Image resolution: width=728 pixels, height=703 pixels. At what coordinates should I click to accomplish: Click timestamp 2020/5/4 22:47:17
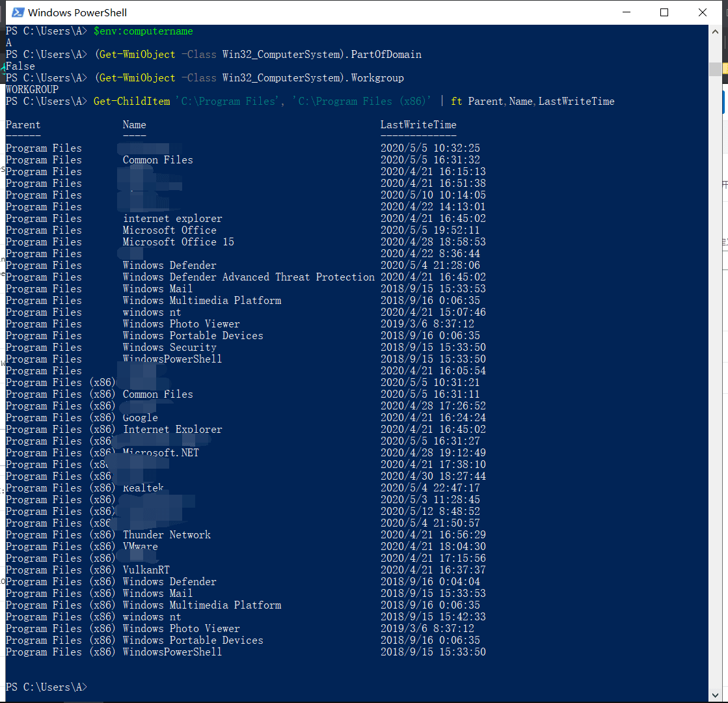click(x=431, y=488)
